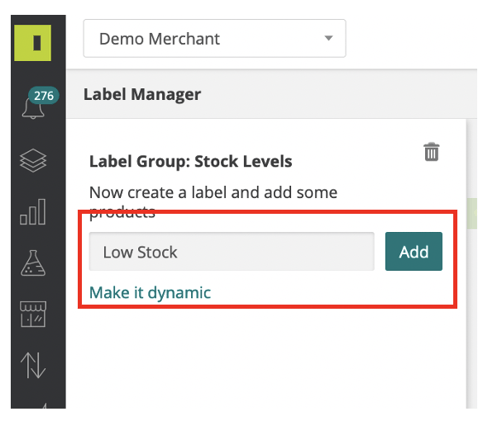
Task: Open the stacked layers sidebar icon
Action: coord(33,160)
